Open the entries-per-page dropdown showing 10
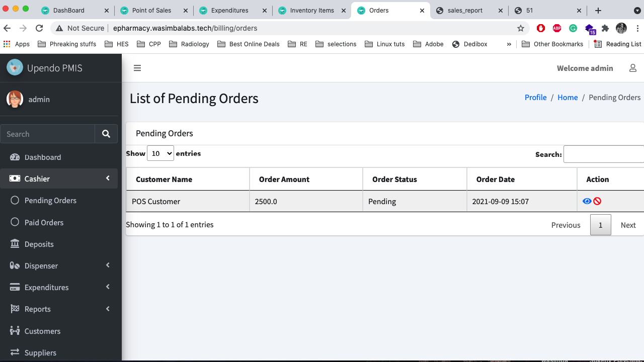 tap(160, 153)
